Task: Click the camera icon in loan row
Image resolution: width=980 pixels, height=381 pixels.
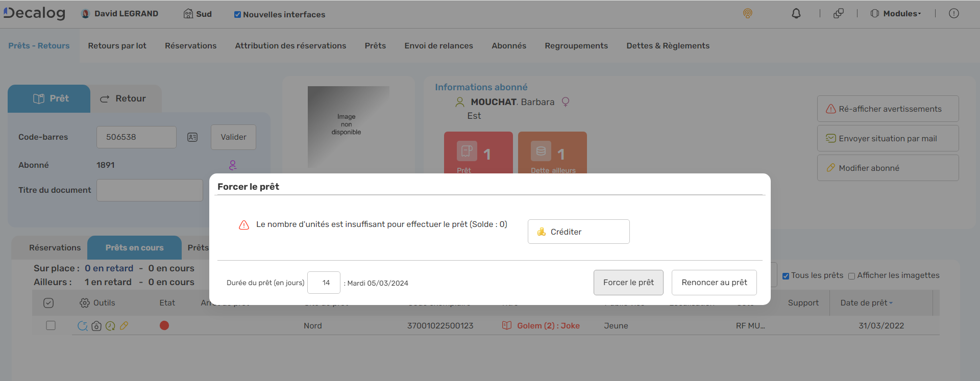Action: tap(96, 326)
